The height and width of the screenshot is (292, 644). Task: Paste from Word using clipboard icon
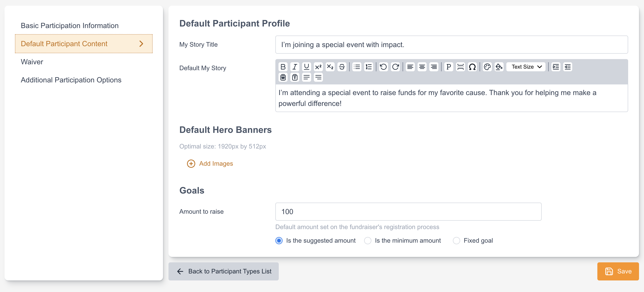(283, 77)
